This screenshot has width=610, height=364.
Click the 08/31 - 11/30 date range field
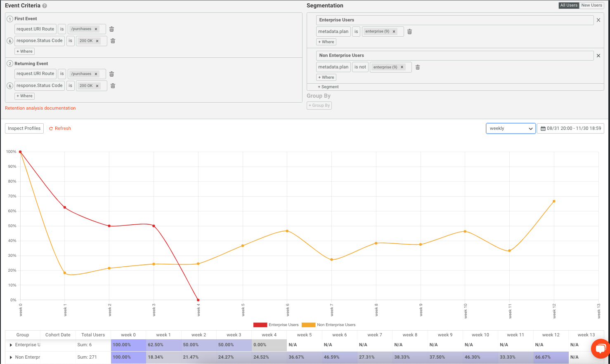coord(574,128)
